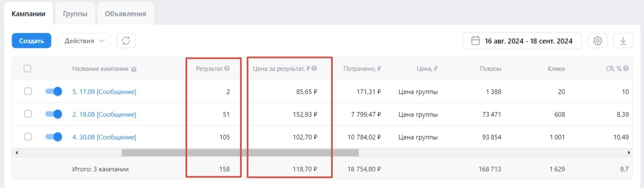The height and width of the screenshot is (188, 644).
Task: Click the refresh icon button
Action: click(x=126, y=41)
